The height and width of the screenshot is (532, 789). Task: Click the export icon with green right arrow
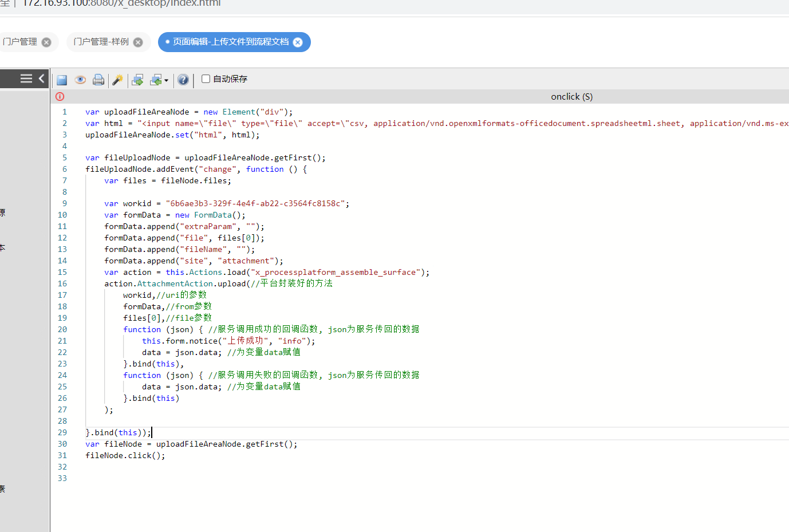pyautogui.click(x=137, y=80)
